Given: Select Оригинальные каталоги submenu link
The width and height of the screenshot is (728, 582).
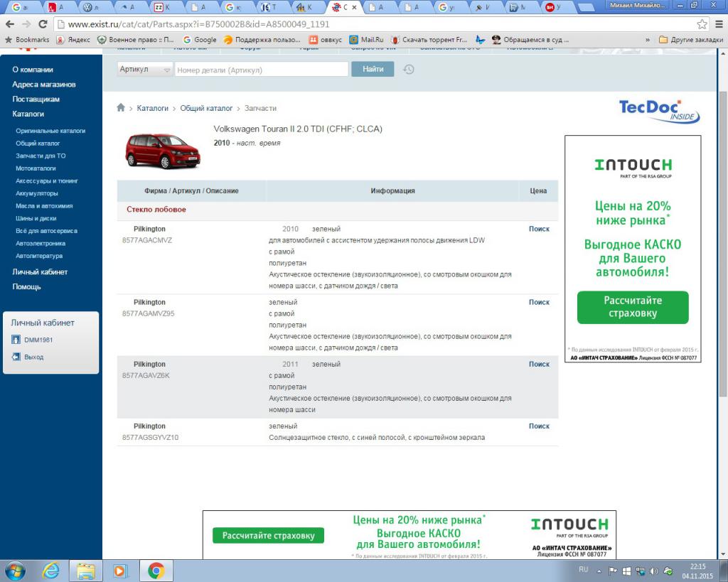Looking at the screenshot, I should (x=50, y=131).
